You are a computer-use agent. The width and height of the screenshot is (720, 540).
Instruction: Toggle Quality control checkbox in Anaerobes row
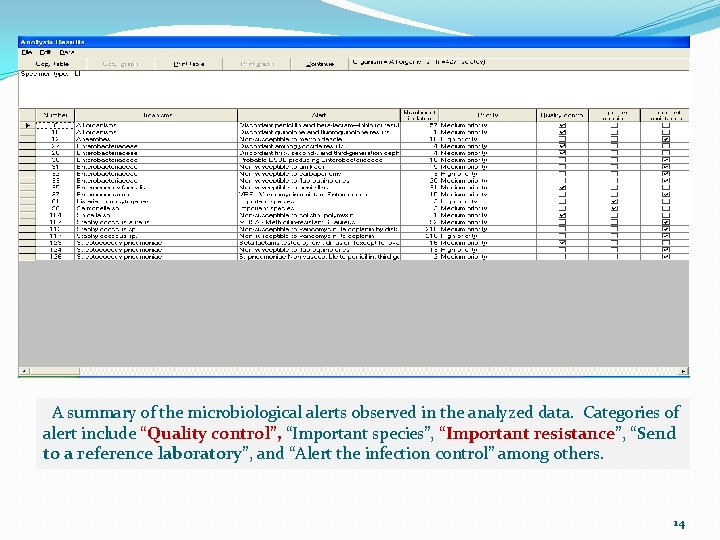coord(562,139)
